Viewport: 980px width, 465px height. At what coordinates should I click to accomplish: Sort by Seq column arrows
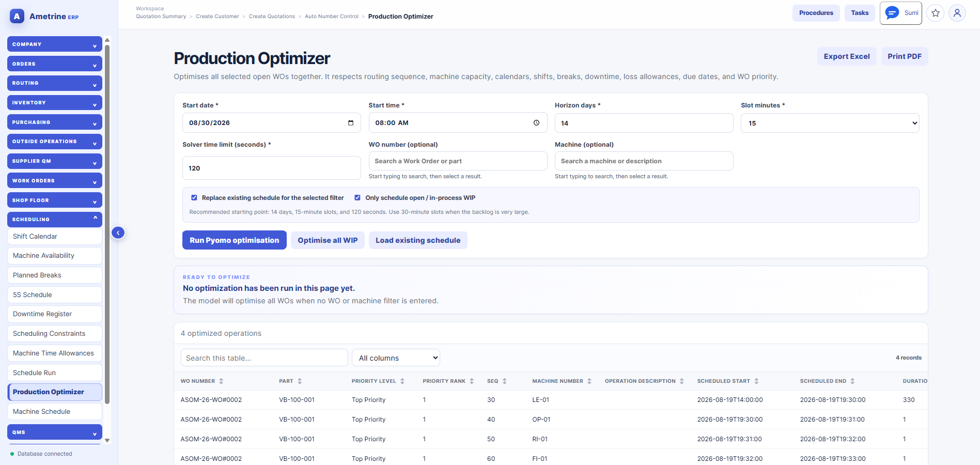(x=505, y=381)
